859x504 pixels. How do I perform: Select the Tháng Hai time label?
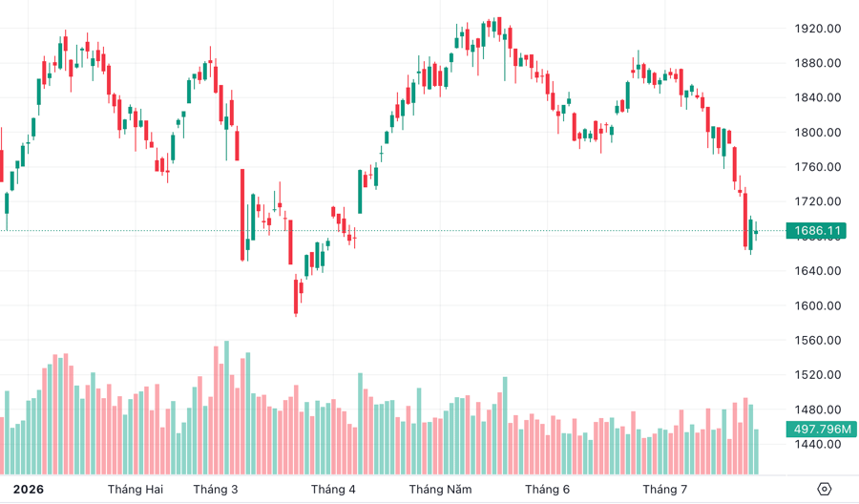(x=136, y=490)
